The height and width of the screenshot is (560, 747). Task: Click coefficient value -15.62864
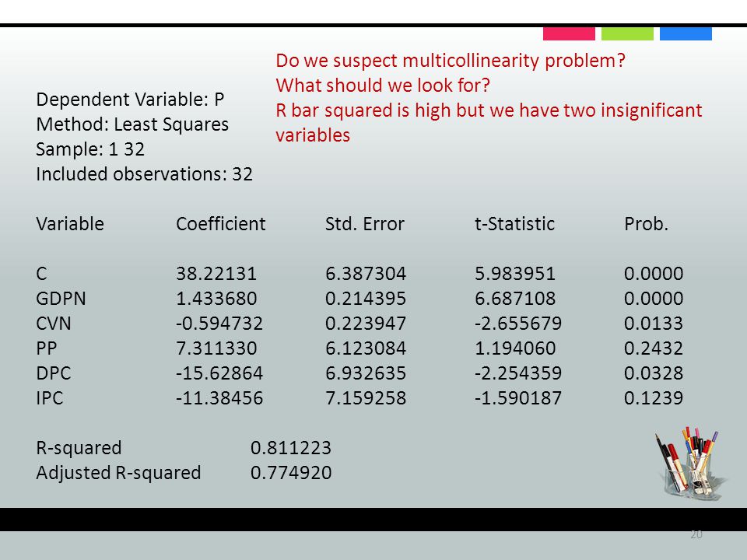[219, 373]
